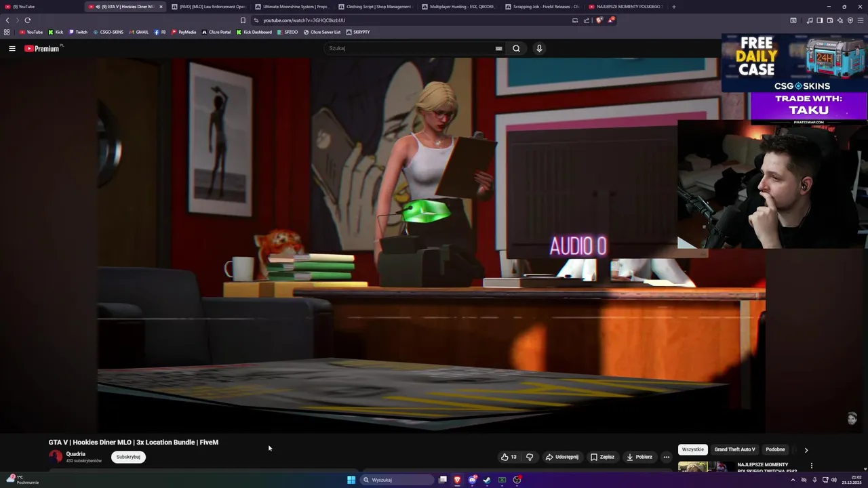Viewport: 868px width, 488px height.
Task: Open options for the recommended video
Action: click(811, 466)
